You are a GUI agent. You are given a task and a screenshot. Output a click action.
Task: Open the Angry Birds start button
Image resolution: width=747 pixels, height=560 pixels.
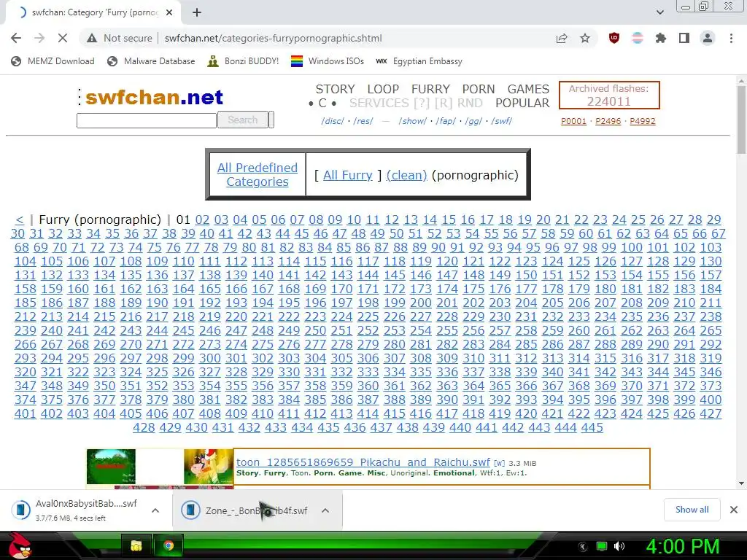click(18, 545)
